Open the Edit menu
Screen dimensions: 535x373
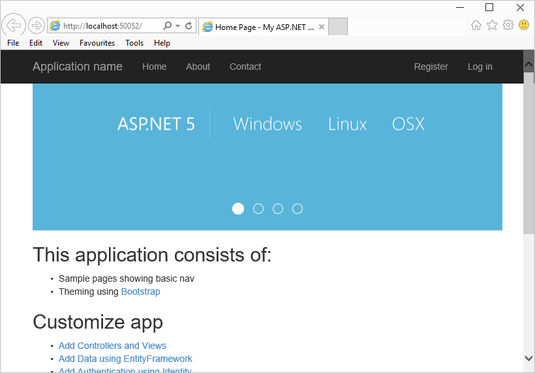coord(35,43)
